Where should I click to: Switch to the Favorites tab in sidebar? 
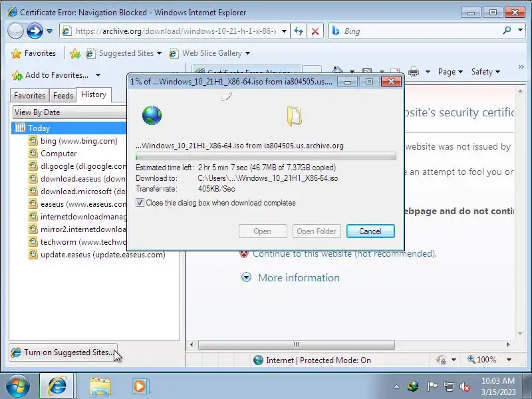click(x=29, y=96)
